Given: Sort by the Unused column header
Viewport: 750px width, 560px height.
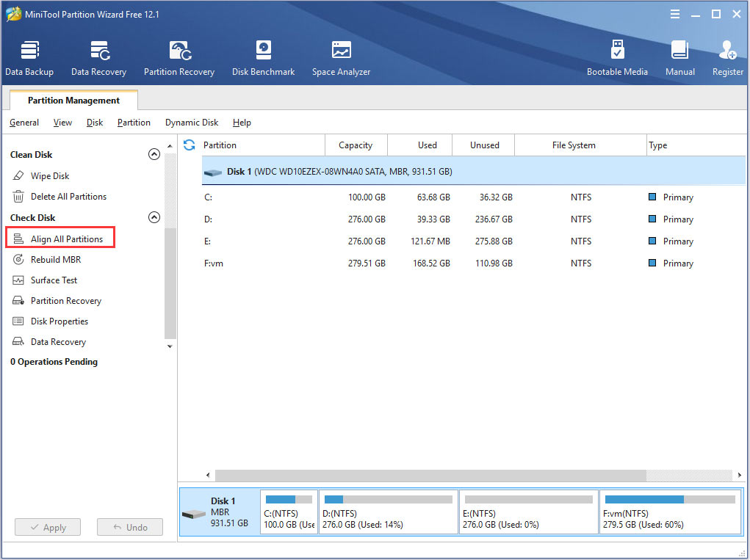Looking at the screenshot, I should click(483, 145).
